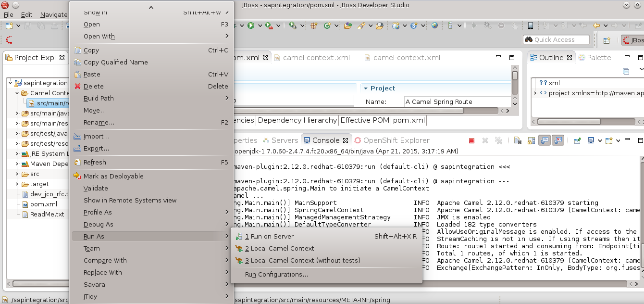The width and height of the screenshot is (644, 304).
Task: Select Debug As in the context menu
Action: 151,224
